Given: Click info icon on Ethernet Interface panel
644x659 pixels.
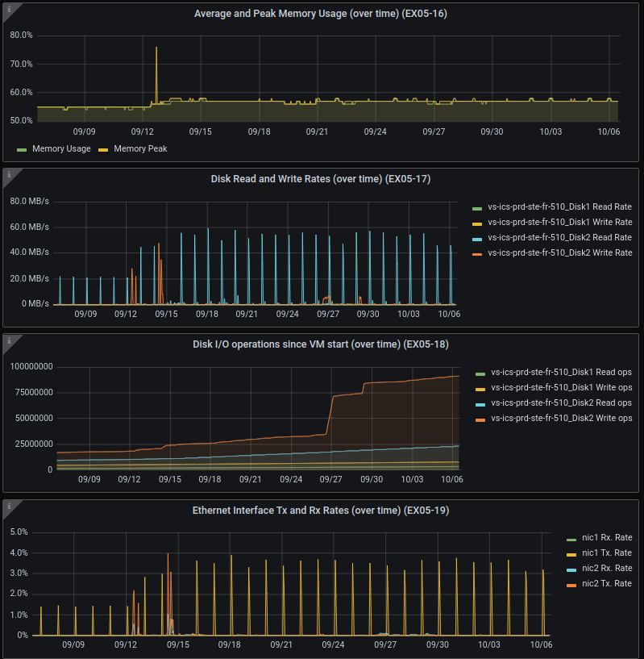Looking at the screenshot, I should (x=8, y=506).
